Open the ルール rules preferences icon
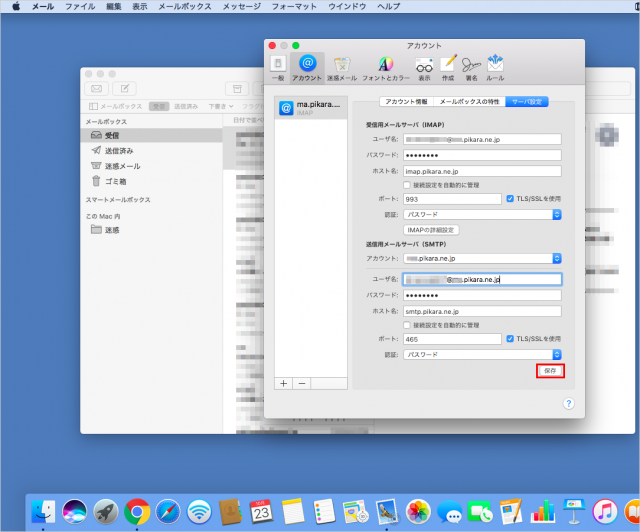The image size is (640, 532). [496, 66]
